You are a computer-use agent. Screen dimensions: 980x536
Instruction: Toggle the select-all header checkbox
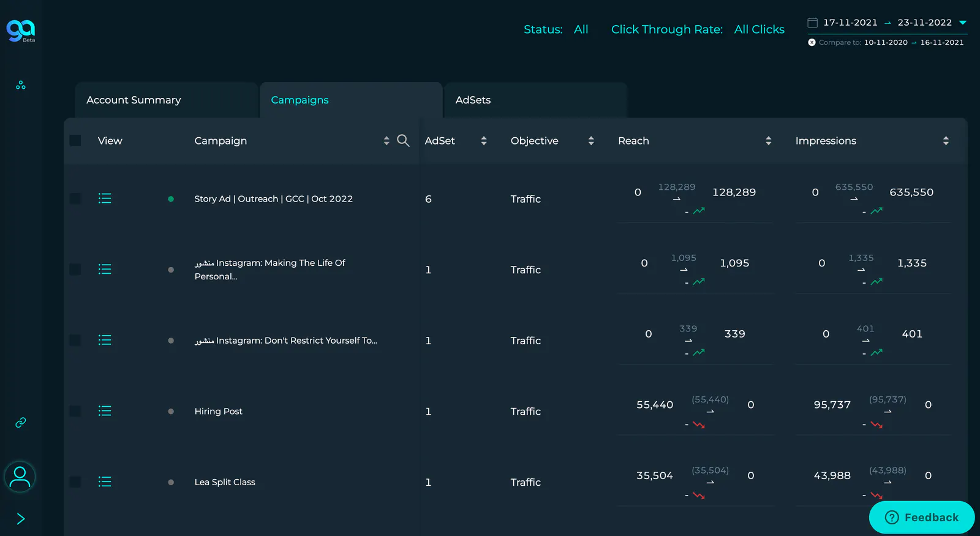(x=75, y=140)
